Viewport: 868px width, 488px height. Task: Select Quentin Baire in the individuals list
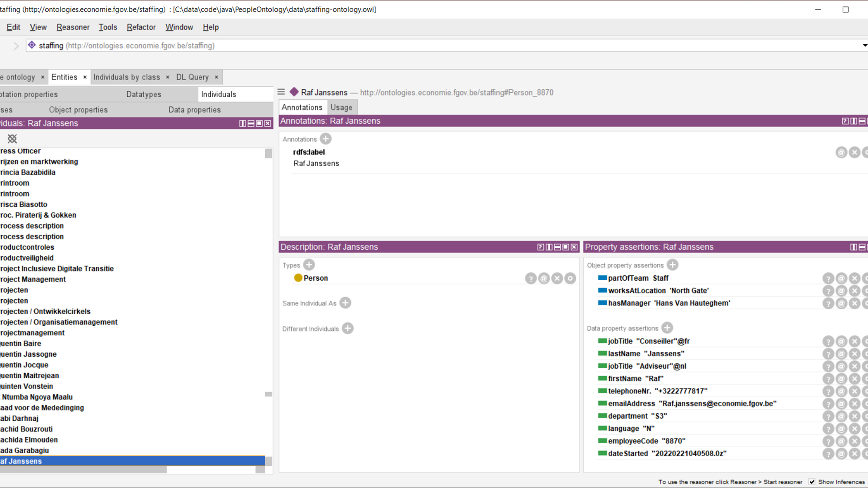point(21,344)
